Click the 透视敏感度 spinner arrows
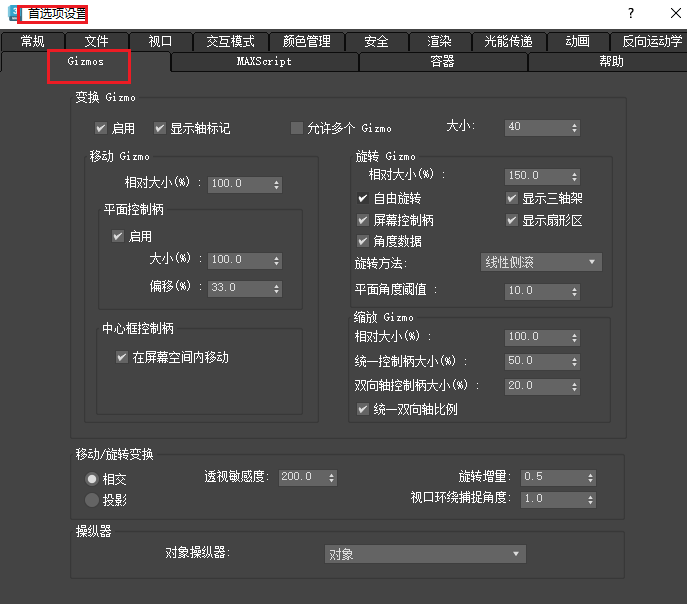Image resolution: width=687 pixels, height=604 pixels. point(332,477)
